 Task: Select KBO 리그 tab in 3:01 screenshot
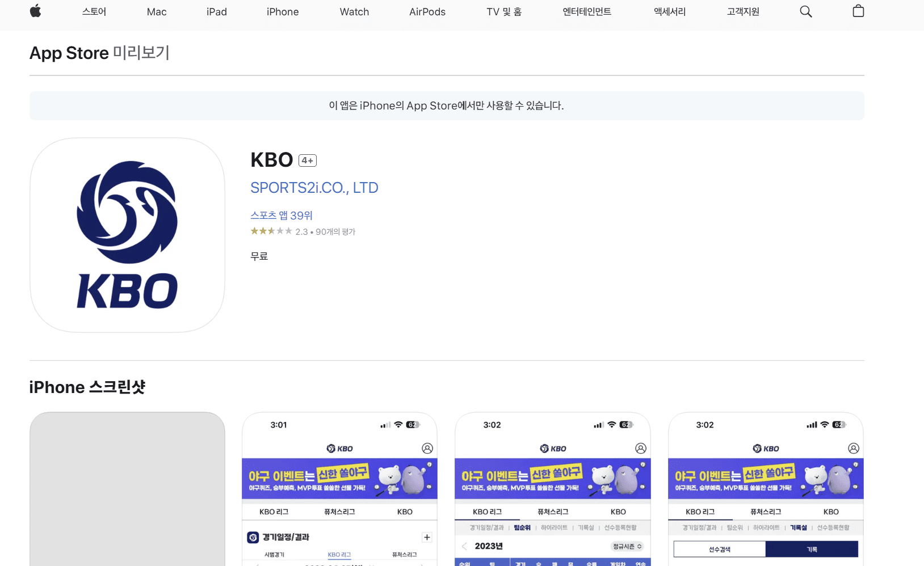274,512
